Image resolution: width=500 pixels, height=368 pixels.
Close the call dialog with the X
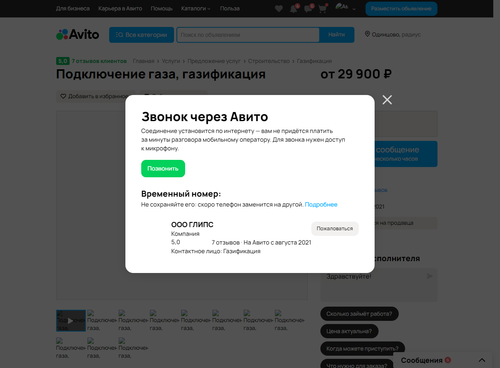click(387, 100)
